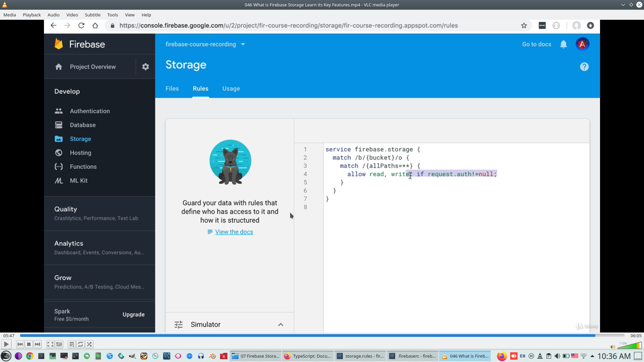Enable random playback in VLC
Screen dimensions: 644x362
click(89, 344)
